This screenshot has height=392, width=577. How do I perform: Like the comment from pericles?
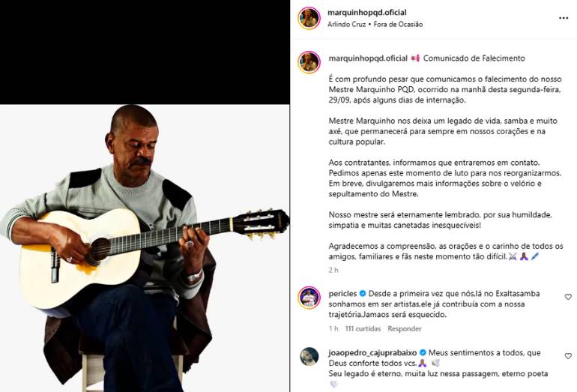pyautogui.click(x=568, y=297)
